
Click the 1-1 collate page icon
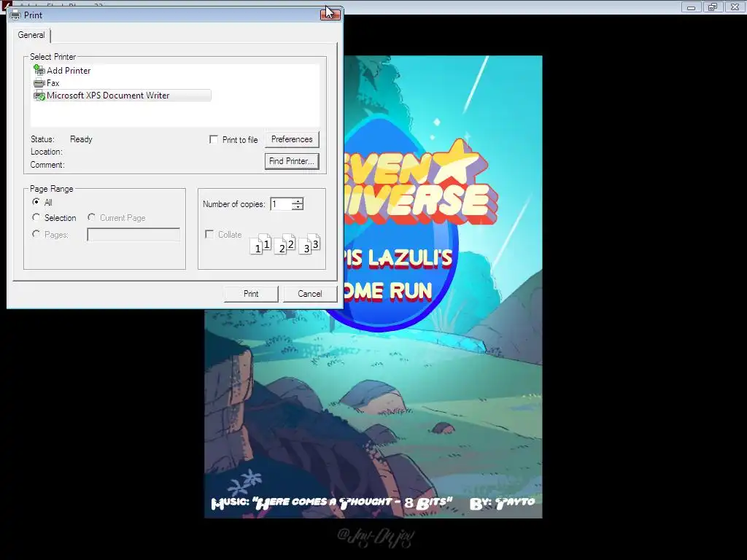pyautogui.click(x=260, y=244)
